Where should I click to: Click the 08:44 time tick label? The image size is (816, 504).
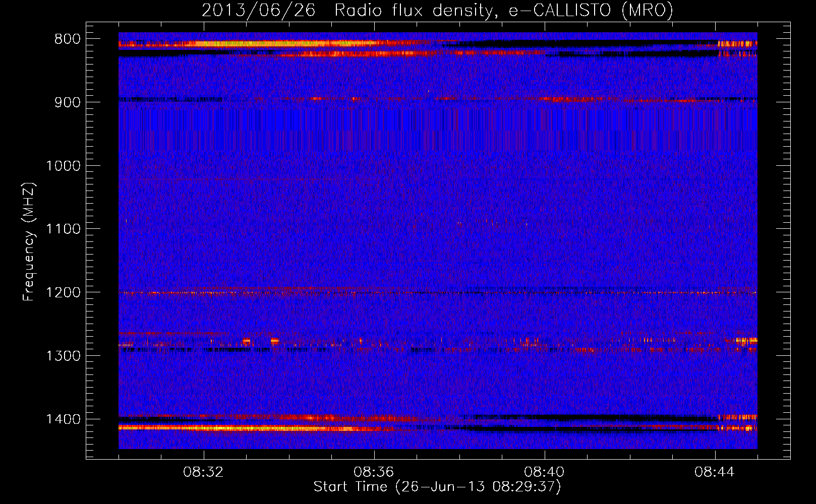pyautogui.click(x=715, y=472)
